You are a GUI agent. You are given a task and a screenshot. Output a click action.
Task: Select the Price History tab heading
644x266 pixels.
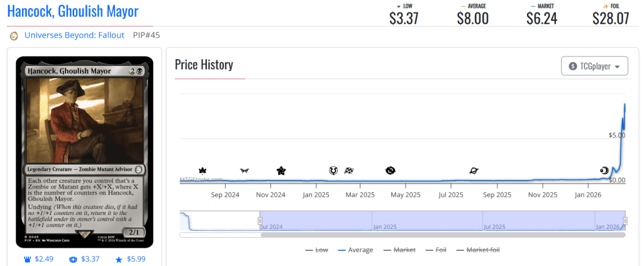tap(204, 65)
